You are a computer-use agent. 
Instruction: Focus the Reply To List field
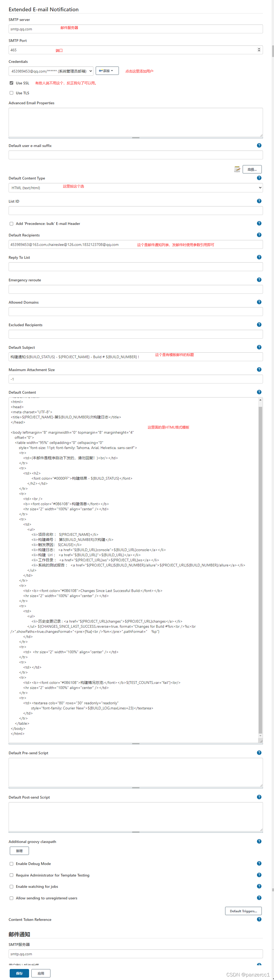tap(136, 267)
